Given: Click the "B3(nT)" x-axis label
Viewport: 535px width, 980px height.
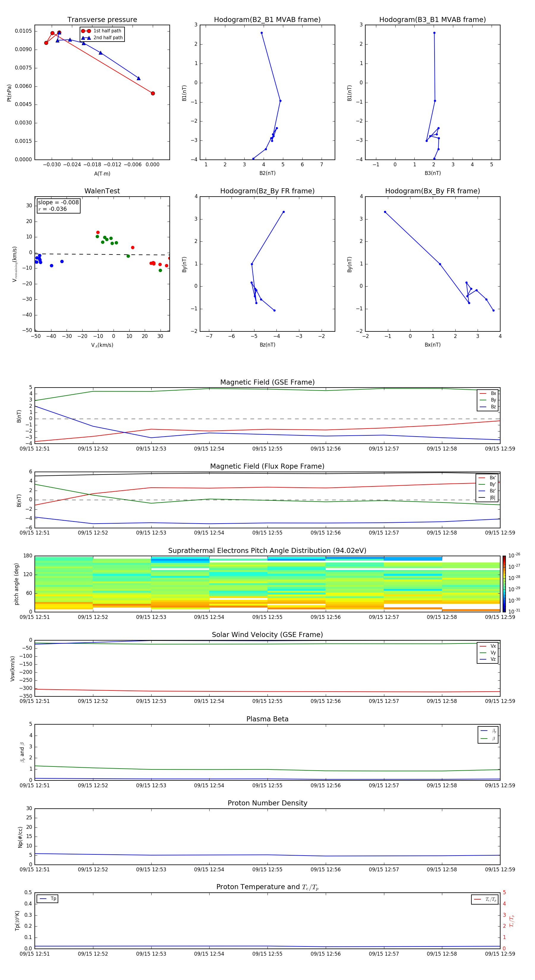Looking at the screenshot, I should pyautogui.click(x=432, y=173).
